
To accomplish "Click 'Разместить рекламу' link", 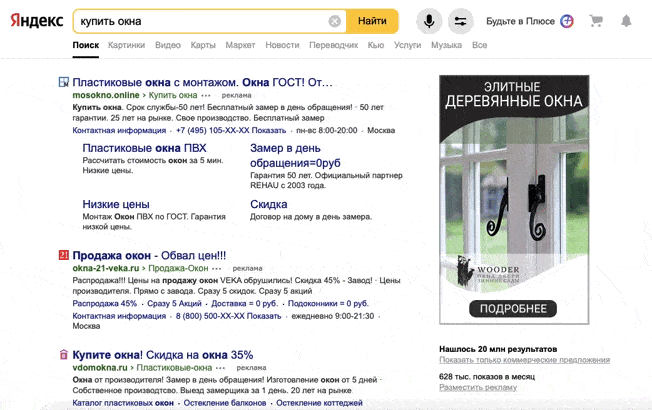I will 478,387.
